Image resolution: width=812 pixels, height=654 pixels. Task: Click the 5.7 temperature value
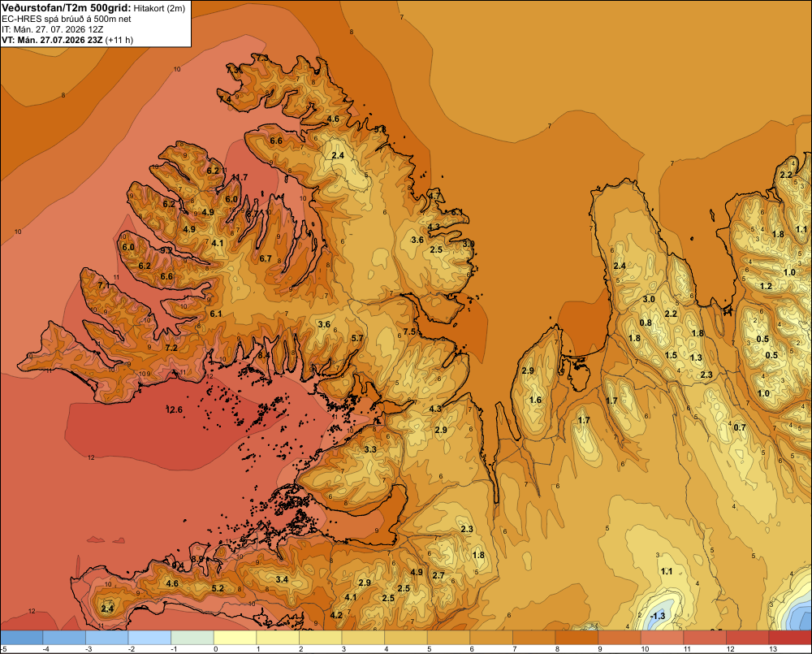(x=357, y=339)
